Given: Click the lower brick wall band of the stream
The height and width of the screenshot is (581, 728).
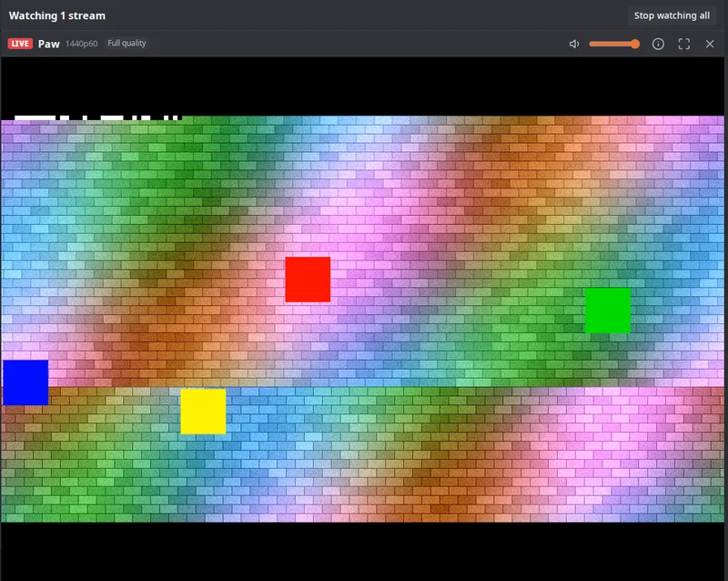Looking at the screenshot, I should point(362,454).
